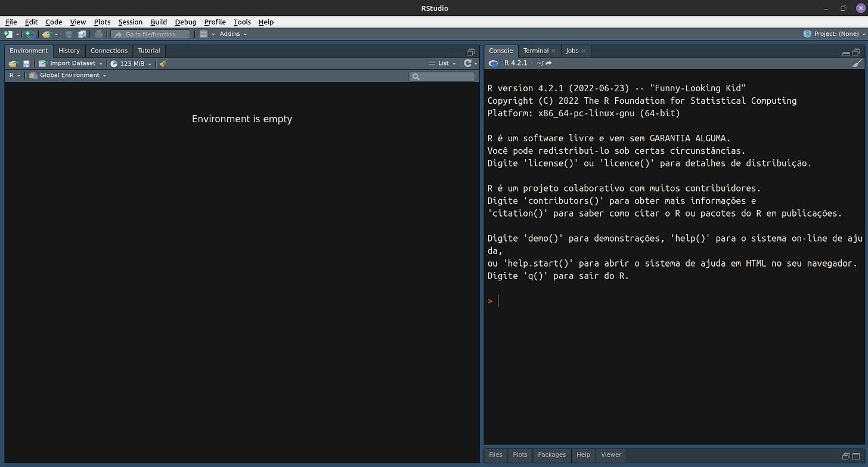Screen dimensions: 868x467
Task: Switch to the Connections tab
Action: (x=109, y=51)
